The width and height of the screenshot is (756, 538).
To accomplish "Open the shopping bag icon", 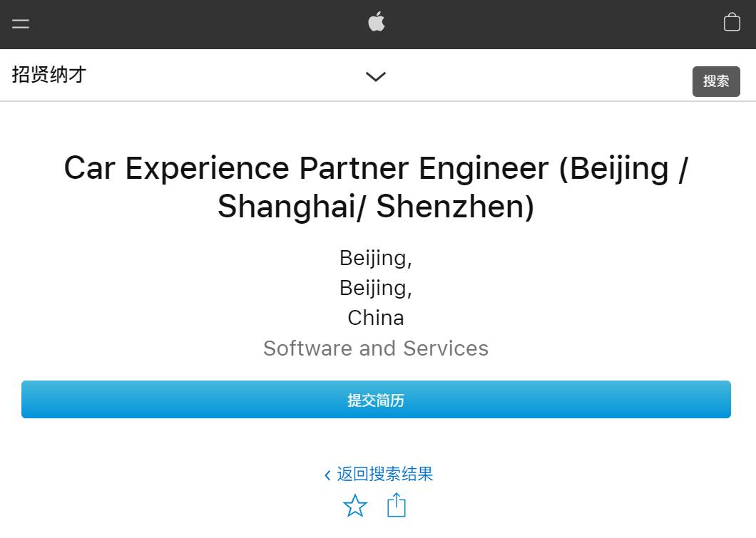I will tap(732, 22).
